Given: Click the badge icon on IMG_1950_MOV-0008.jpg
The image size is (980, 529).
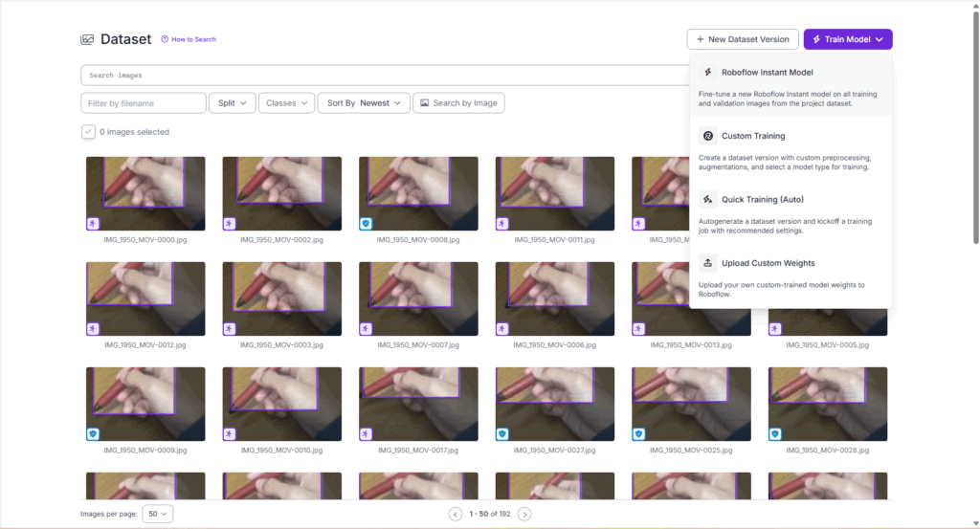Looking at the screenshot, I should [366, 223].
